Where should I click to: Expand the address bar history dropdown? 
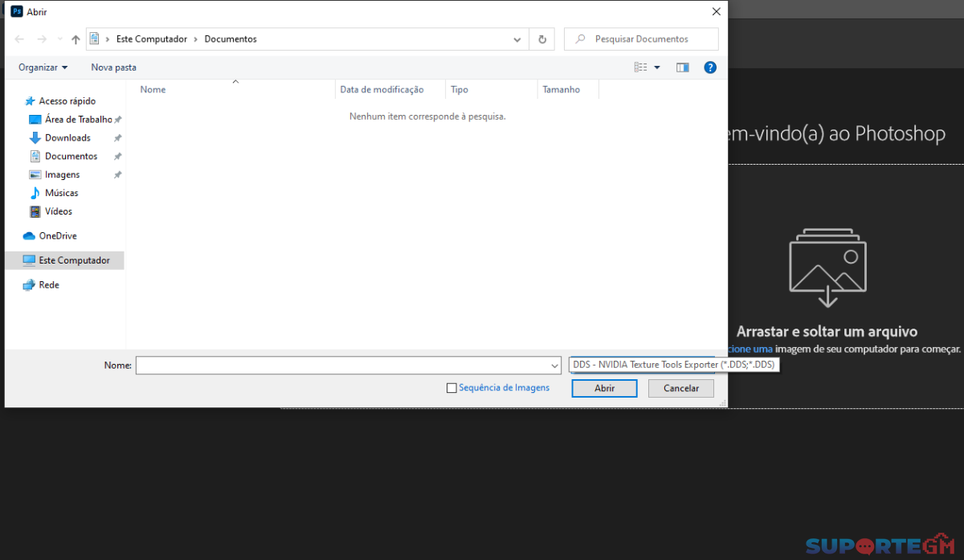pyautogui.click(x=518, y=39)
